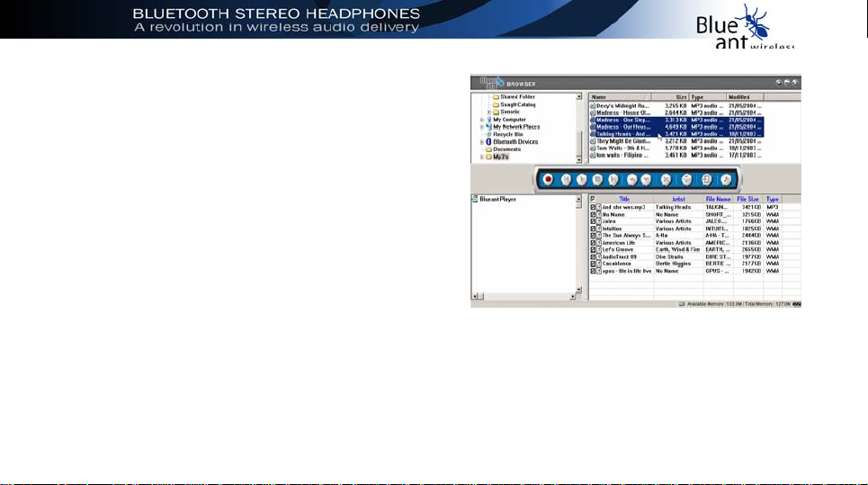This screenshot has height=485, width=868.
Task: Click the Bluetooth Devices icon in the tree
Action: tap(488, 142)
